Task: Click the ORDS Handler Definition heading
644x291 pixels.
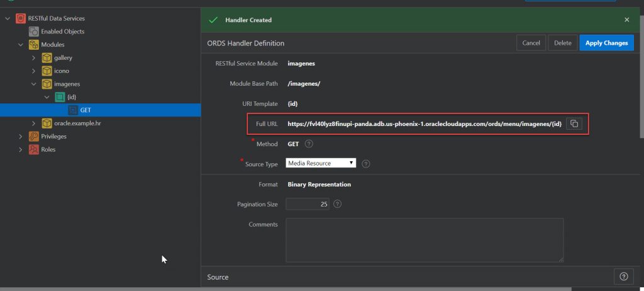Action: tap(246, 43)
